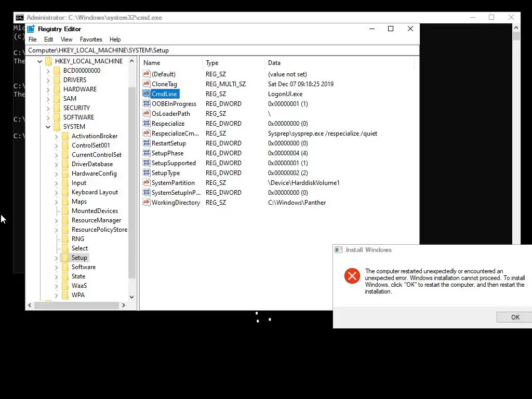Click the ControlSet001 folder icon
This screenshot has height=399, width=532.
click(x=65, y=145)
